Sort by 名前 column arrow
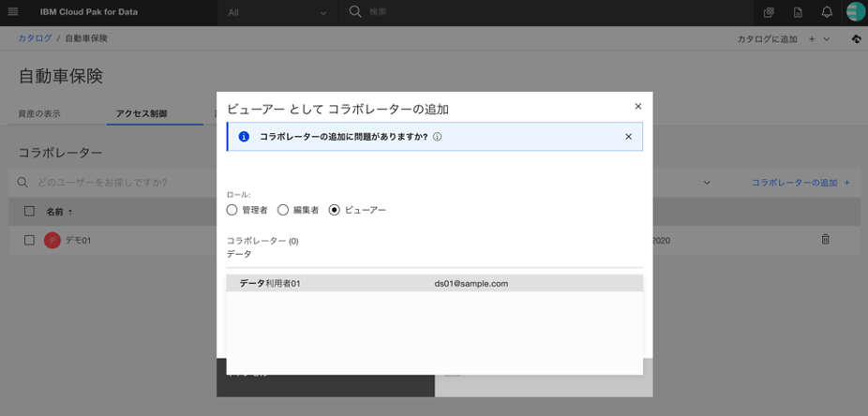The width and height of the screenshot is (868, 416). [x=70, y=212]
